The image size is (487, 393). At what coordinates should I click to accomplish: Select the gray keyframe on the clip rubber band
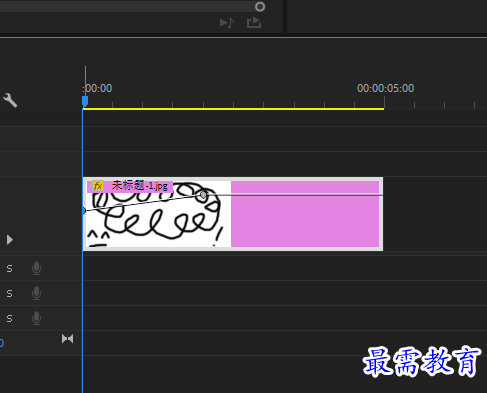click(203, 195)
